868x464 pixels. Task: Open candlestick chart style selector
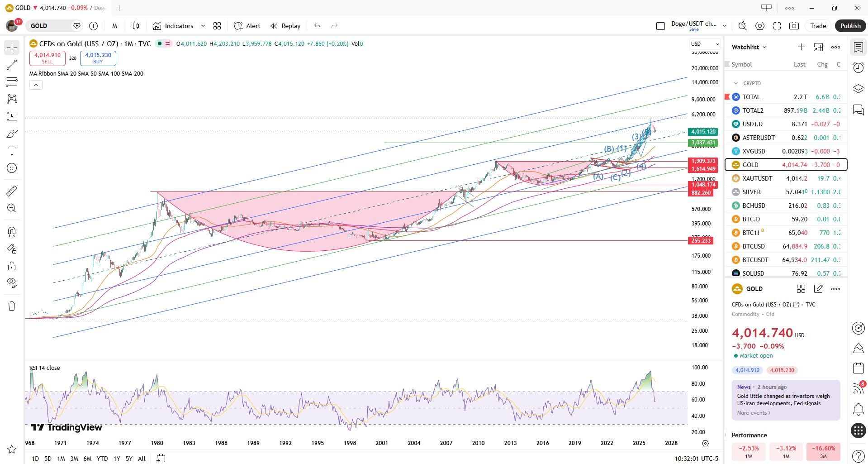(136, 26)
